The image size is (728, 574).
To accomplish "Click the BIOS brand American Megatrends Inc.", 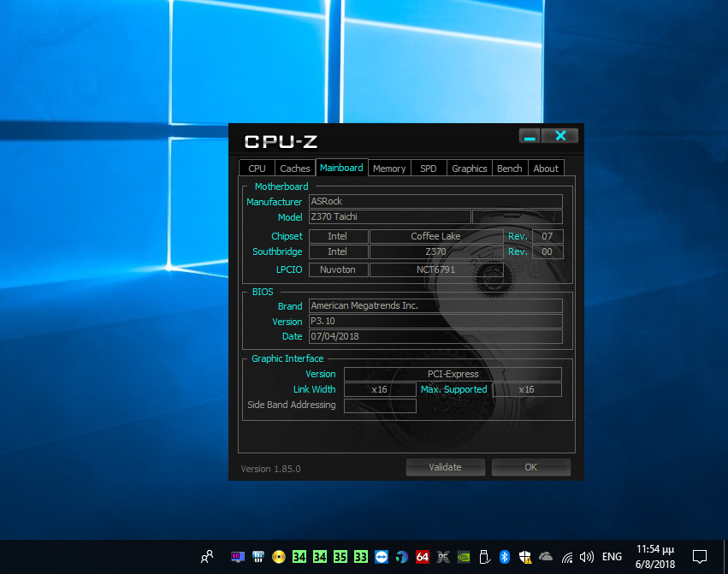I will click(435, 305).
